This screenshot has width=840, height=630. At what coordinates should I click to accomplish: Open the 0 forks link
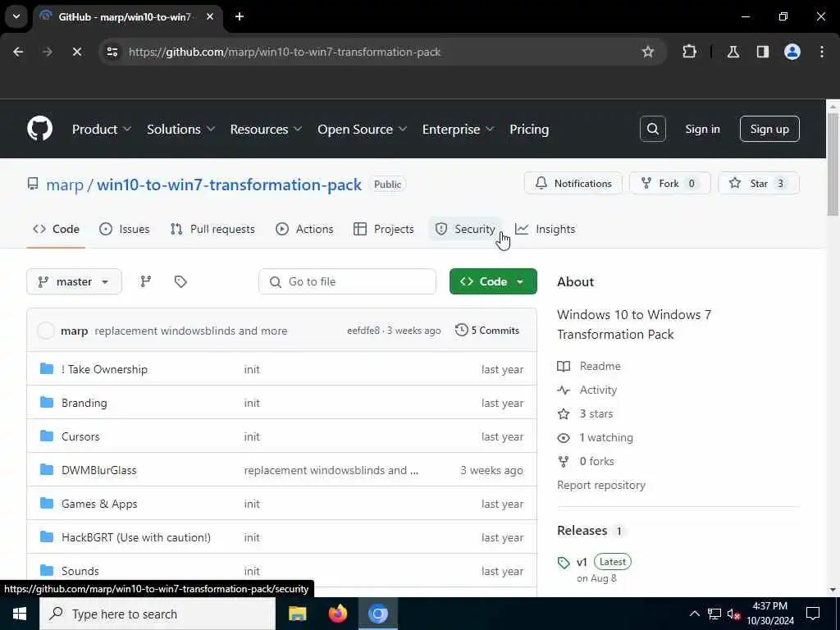(x=586, y=461)
